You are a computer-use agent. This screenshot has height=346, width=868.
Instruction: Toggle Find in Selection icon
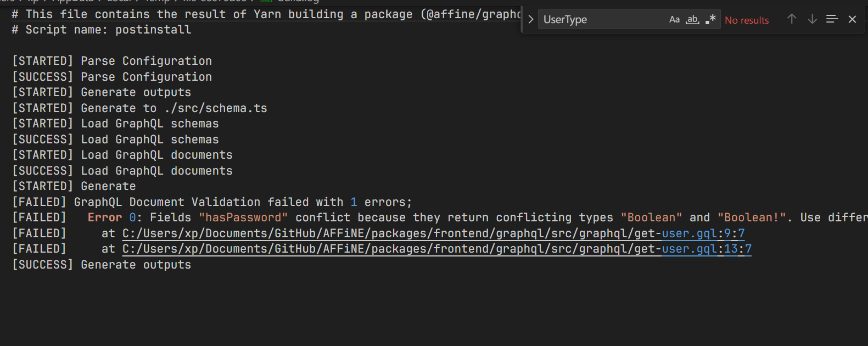832,19
